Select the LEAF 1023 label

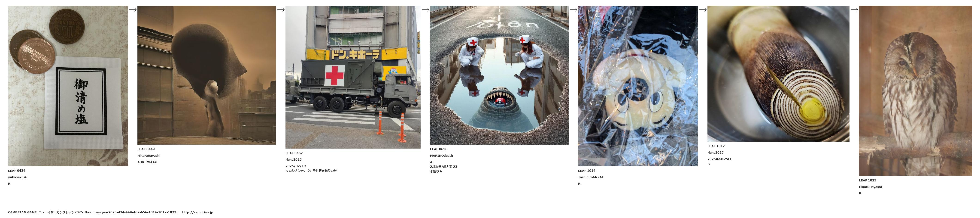(867, 180)
